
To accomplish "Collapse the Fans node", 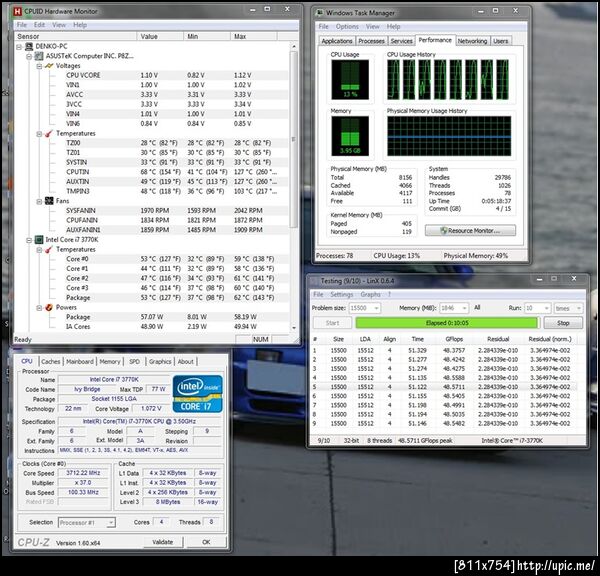I will tap(39, 201).
